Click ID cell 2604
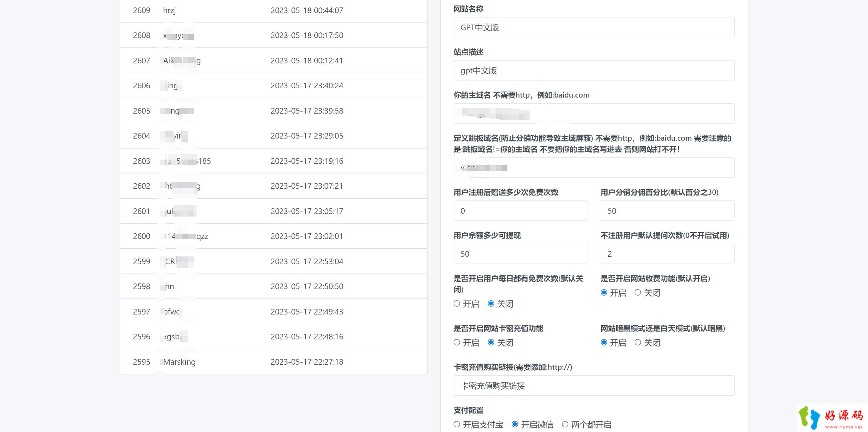This screenshot has height=432, width=868. pyautogui.click(x=141, y=136)
